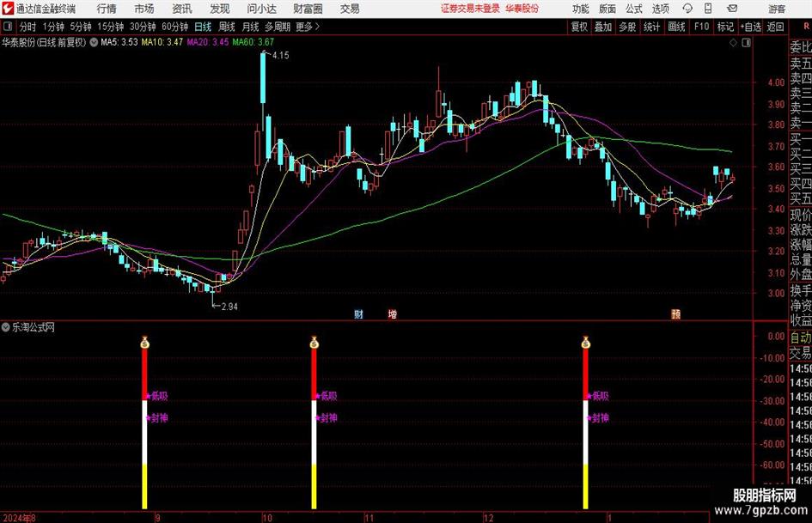The width and height of the screenshot is (812, 523).
Task: Click the Tongdaxin red logo icon
Action: pyautogui.click(x=8, y=9)
